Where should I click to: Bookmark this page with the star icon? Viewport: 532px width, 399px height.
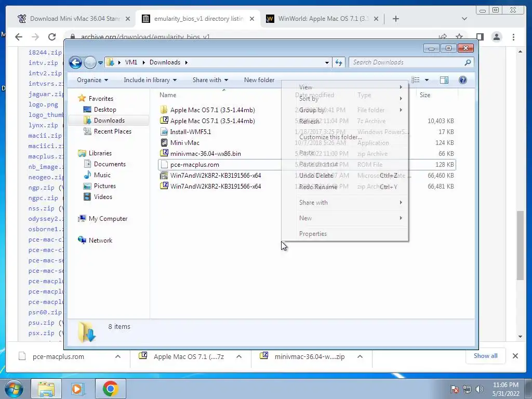pyautogui.click(x=459, y=36)
